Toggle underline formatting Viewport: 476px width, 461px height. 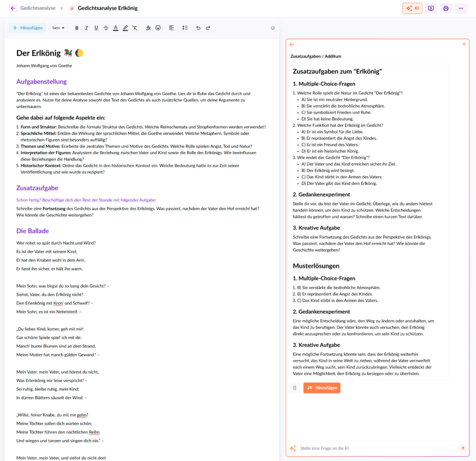[x=96, y=28]
